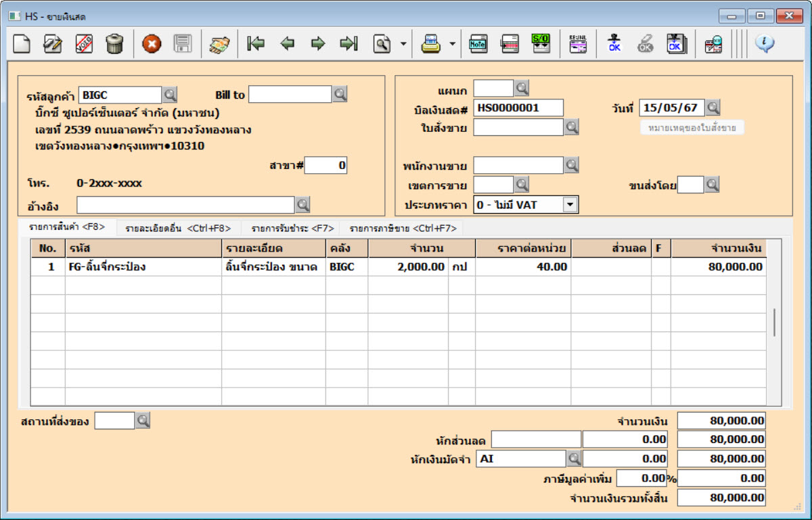The height and width of the screenshot is (520, 812).
Task: Switch to รายการสินค้า <F8> tab
Action: [66, 228]
